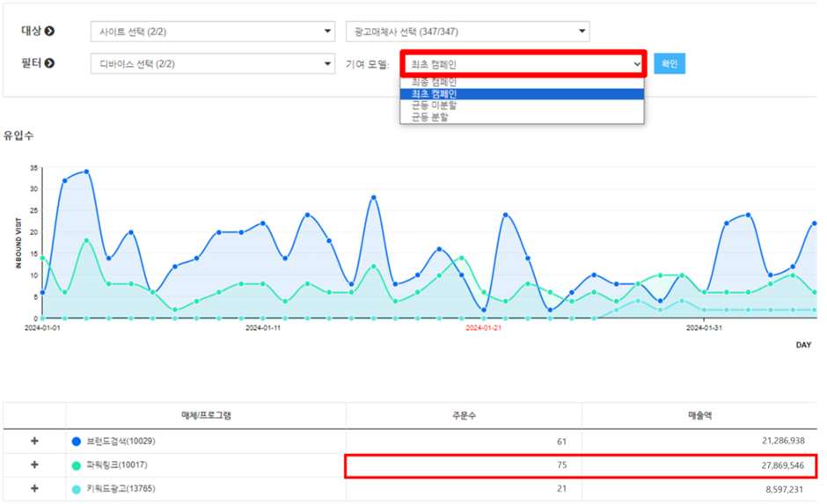827x504 pixels.
Task: Click the arrow icon next to 필터
Action: click(50, 63)
